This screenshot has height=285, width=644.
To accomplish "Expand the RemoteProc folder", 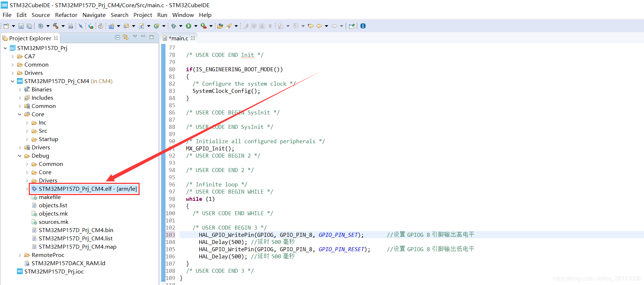I will click(x=20, y=255).
